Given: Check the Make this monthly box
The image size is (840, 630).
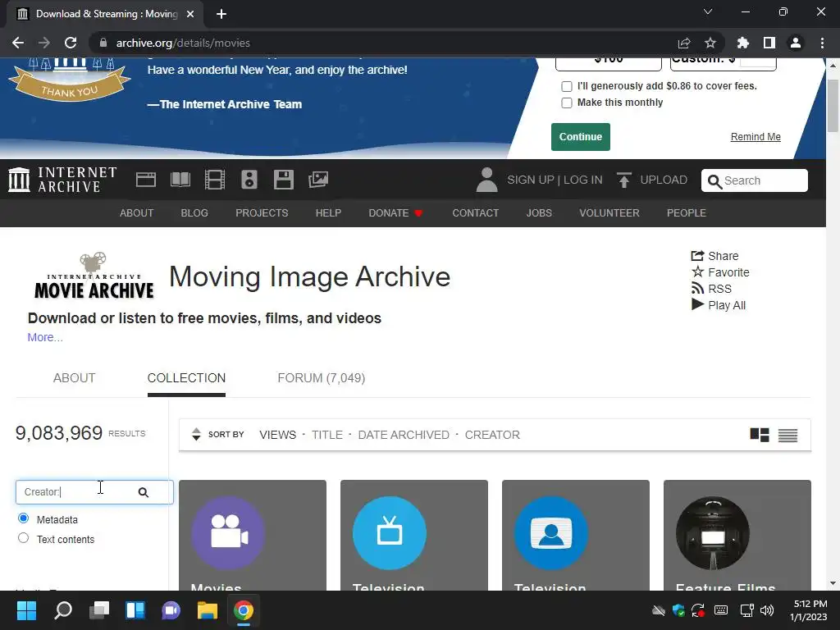Looking at the screenshot, I should coord(566,103).
